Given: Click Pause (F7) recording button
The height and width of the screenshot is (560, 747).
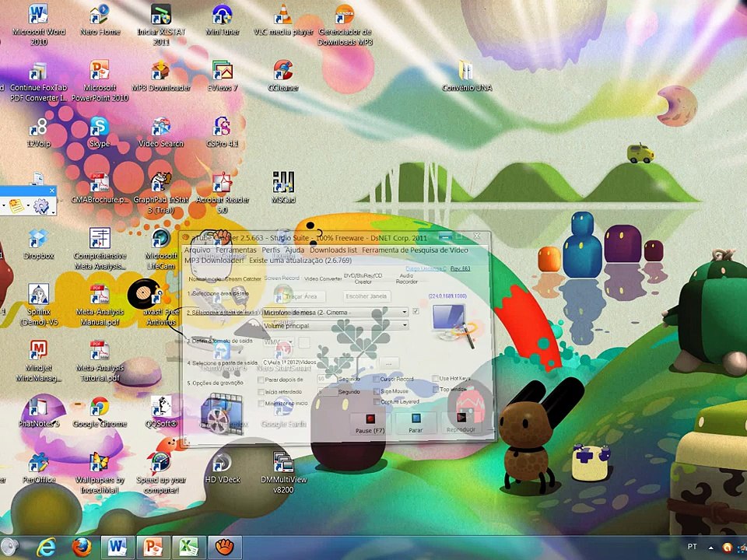Looking at the screenshot, I should click(x=370, y=423).
